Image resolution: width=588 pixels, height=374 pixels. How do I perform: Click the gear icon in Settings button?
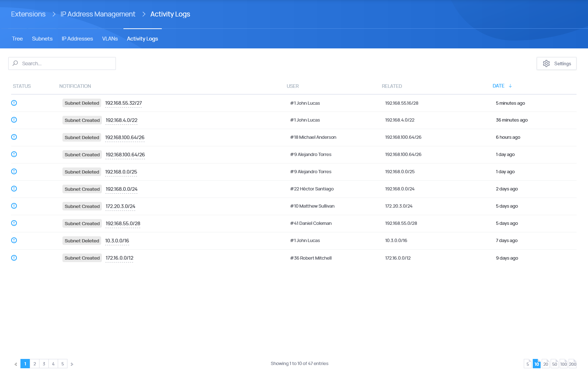(546, 63)
